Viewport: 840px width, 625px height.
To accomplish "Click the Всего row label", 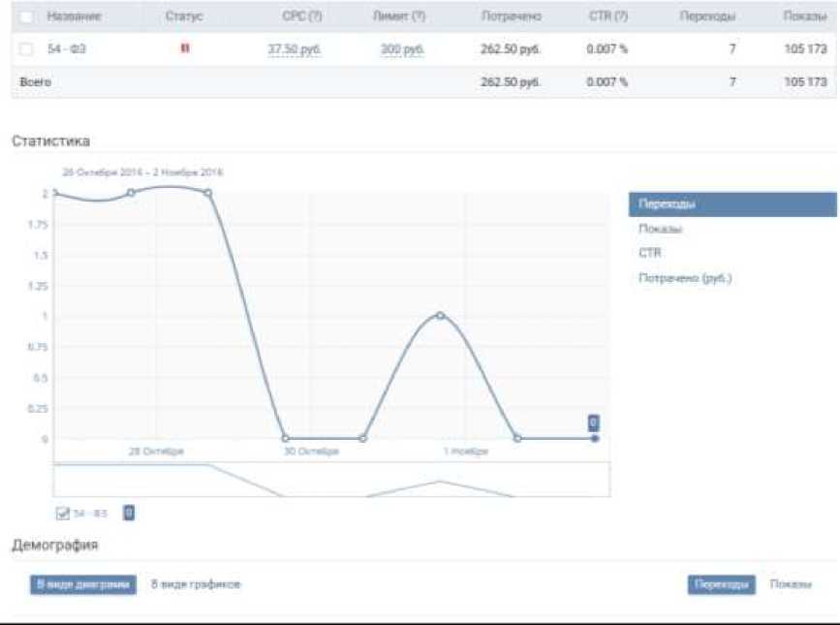I will click(35, 82).
